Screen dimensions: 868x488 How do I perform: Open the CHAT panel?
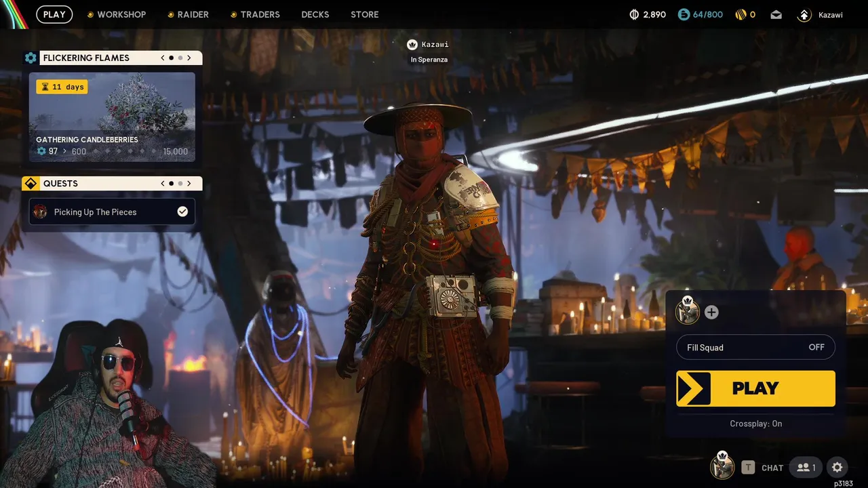click(772, 468)
